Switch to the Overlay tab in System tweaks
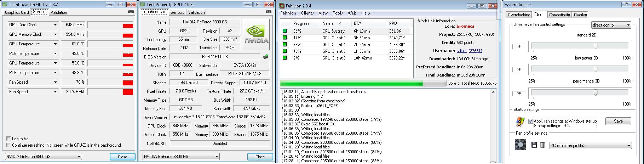644x164 pixels. click(x=580, y=15)
